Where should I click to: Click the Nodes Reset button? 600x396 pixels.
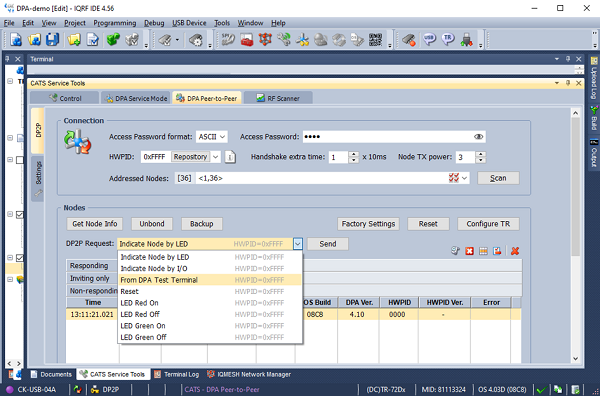(428, 224)
